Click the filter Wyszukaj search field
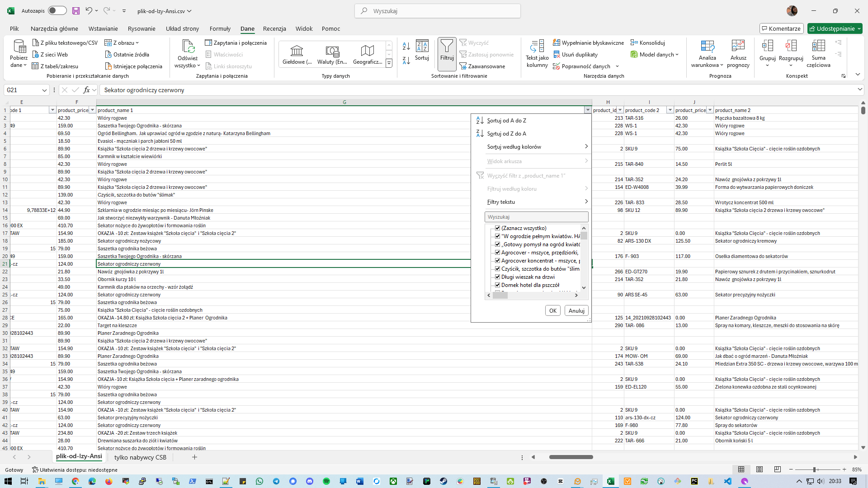868x488 pixels. click(x=536, y=217)
